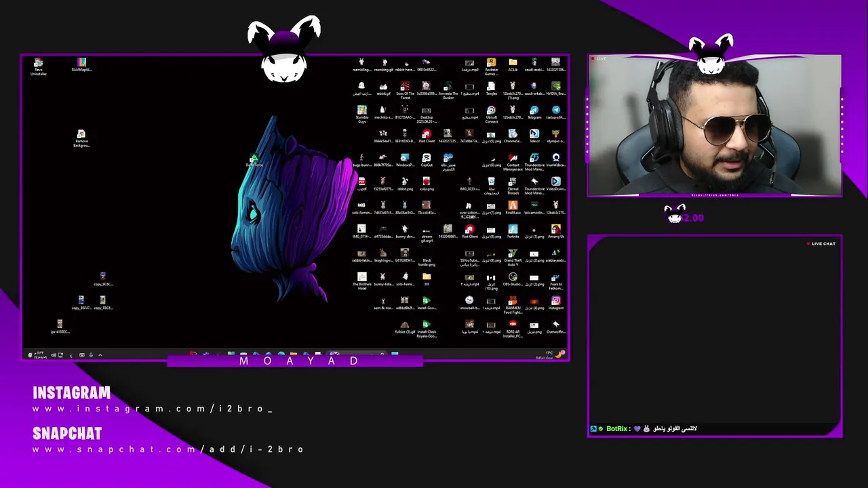Open the ACLib folder
Viewport: 868px width, 488px height.
513,65
